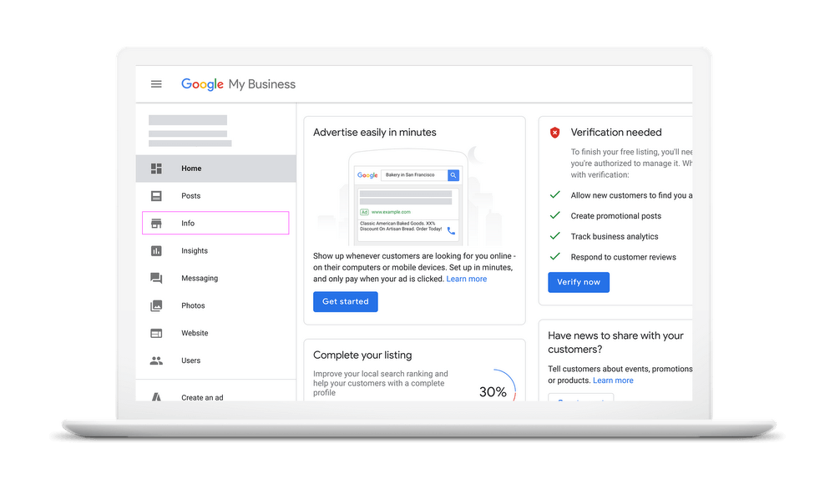Click the red verification shield icon
835x504 pixels.
(x=555, y=133)
